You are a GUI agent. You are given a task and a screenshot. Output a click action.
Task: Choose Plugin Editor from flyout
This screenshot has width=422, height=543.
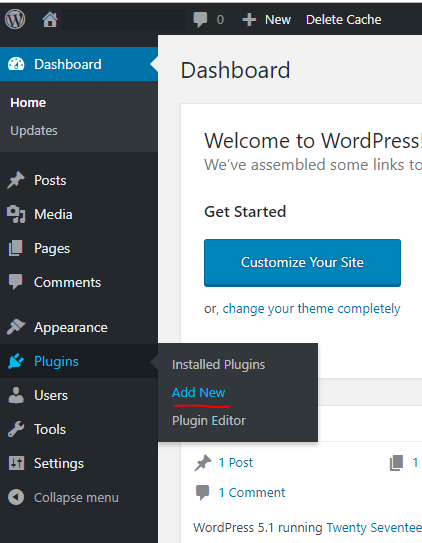(x=209, y=421)
